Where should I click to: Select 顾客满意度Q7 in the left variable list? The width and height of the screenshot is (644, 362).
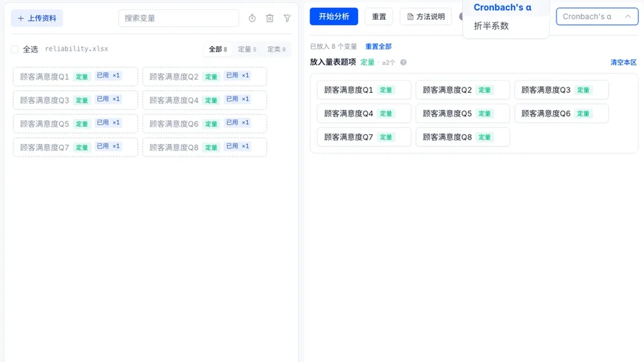point(75,147)
